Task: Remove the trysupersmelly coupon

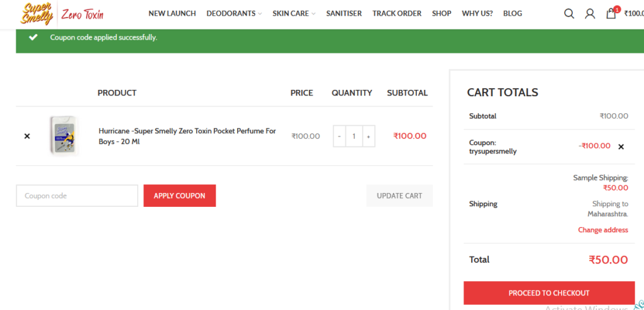Action: pyautogui.click(x=621, y=147)
